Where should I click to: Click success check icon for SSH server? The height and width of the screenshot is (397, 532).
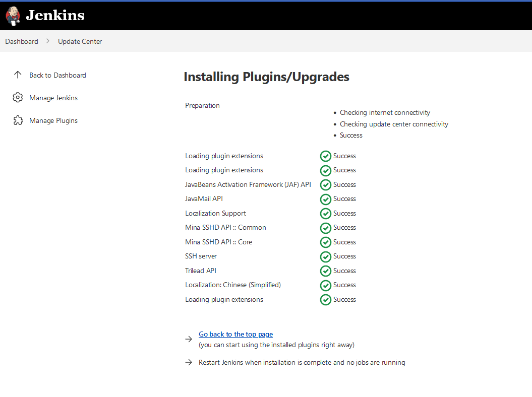(326, 256)
